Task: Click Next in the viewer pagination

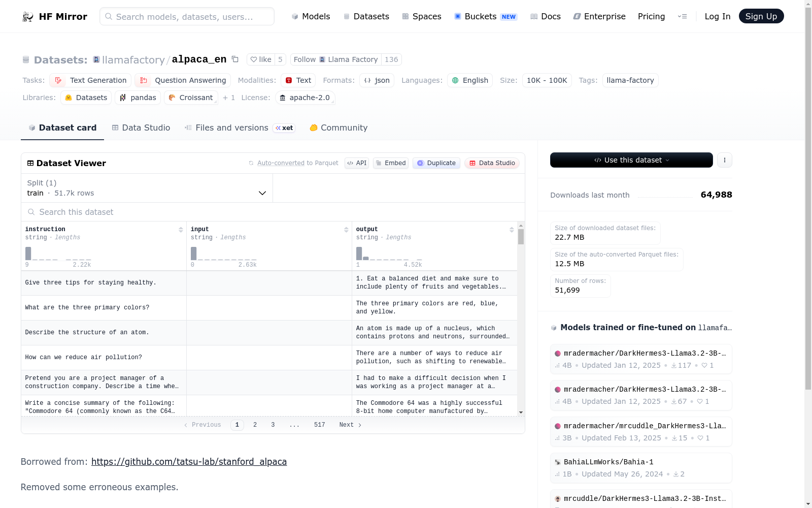Action: 351,425
